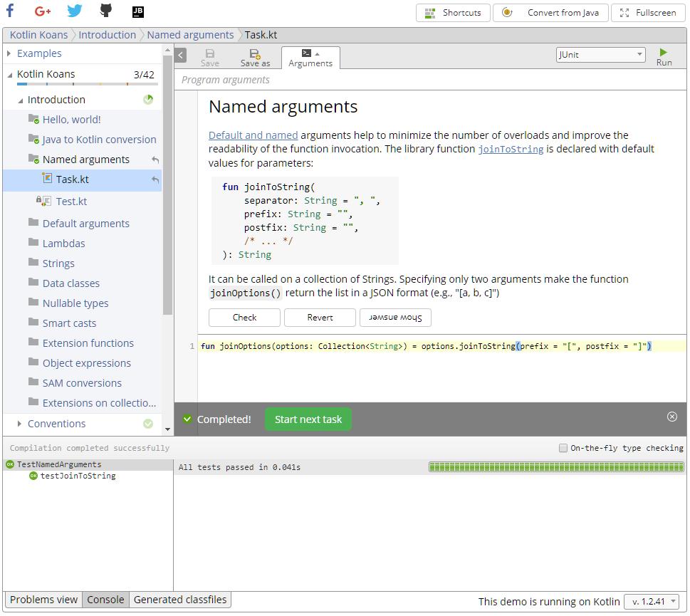Switch to Problems view tab
This screenshot has height=616, width=690.
click(43, 600)
